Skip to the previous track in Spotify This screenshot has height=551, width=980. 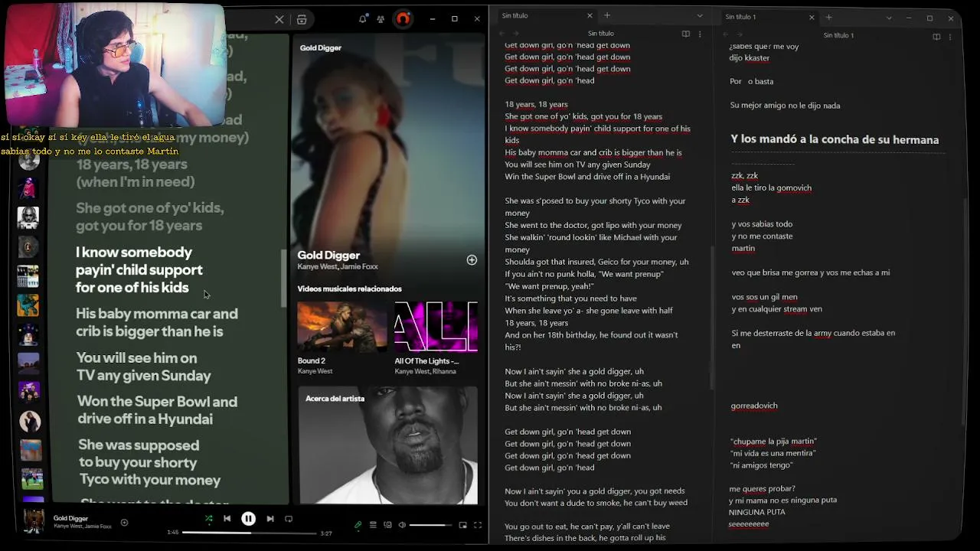click(227, 519)
